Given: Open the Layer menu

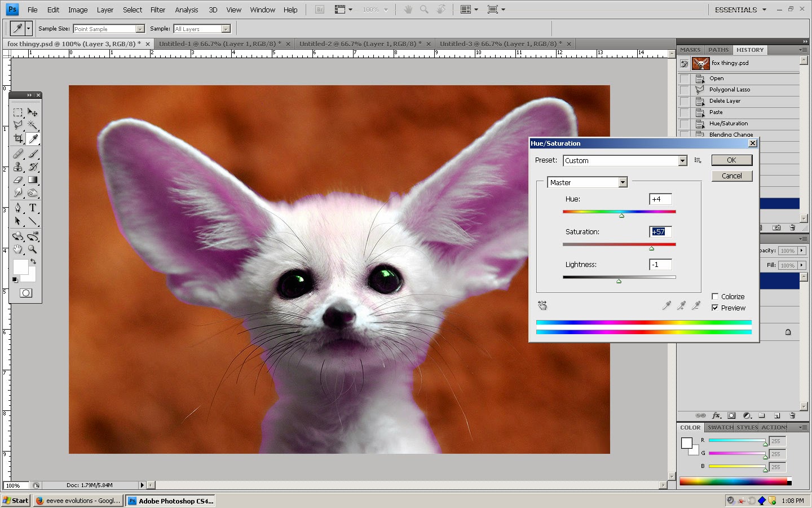Looking at the screenshot, I should tap(105, 10).
